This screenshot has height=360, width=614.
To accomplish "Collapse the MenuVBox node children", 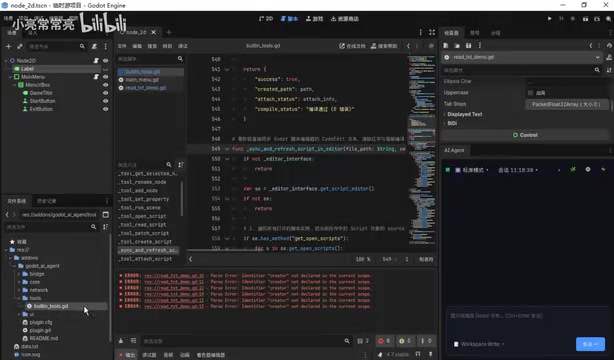I will coord(14,85).
